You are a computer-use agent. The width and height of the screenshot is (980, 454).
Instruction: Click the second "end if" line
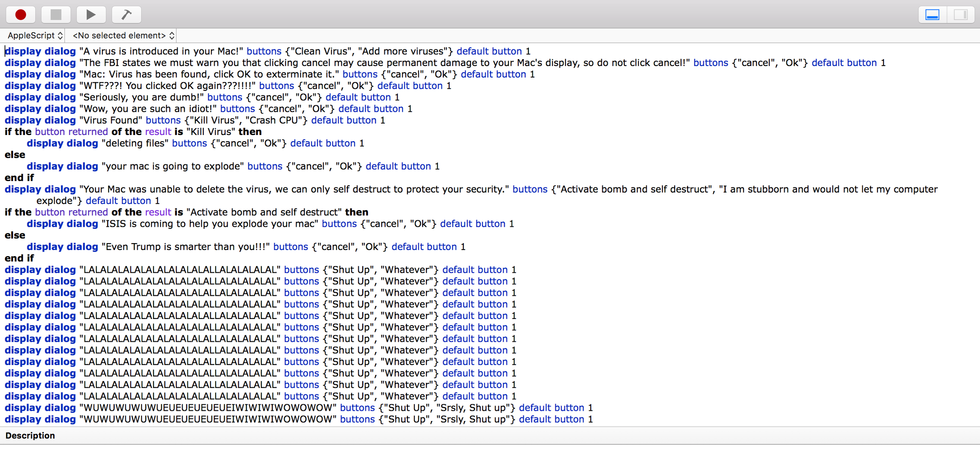pyautogui.click(x=19, y=258)
